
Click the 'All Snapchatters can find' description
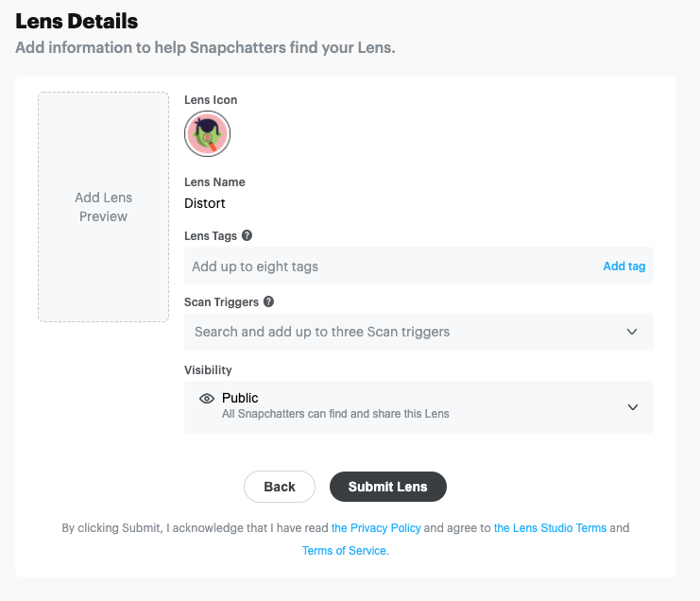(335, 414)
